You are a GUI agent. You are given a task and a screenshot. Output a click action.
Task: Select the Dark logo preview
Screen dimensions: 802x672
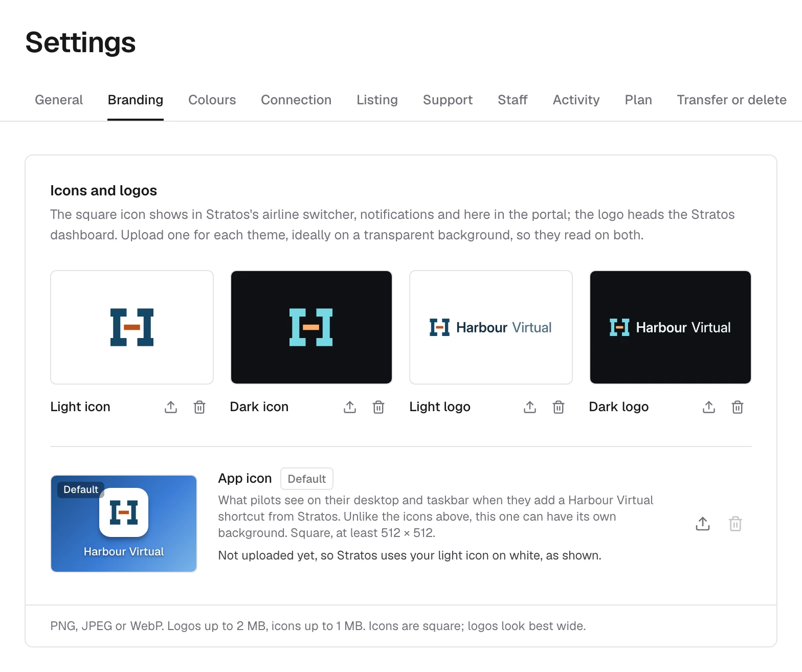[x=671, y=327]
